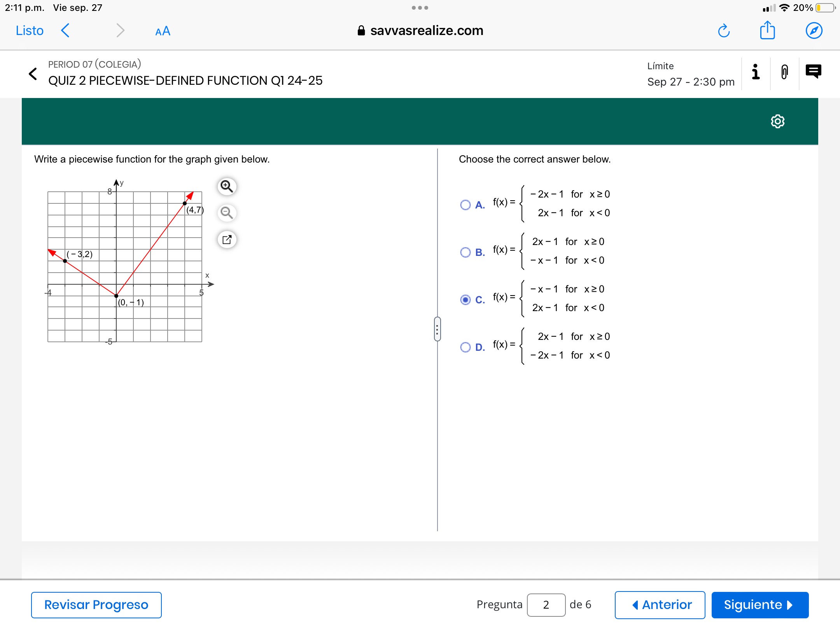
Task: Open the settings gear in green bar
Action: point(777,121)
